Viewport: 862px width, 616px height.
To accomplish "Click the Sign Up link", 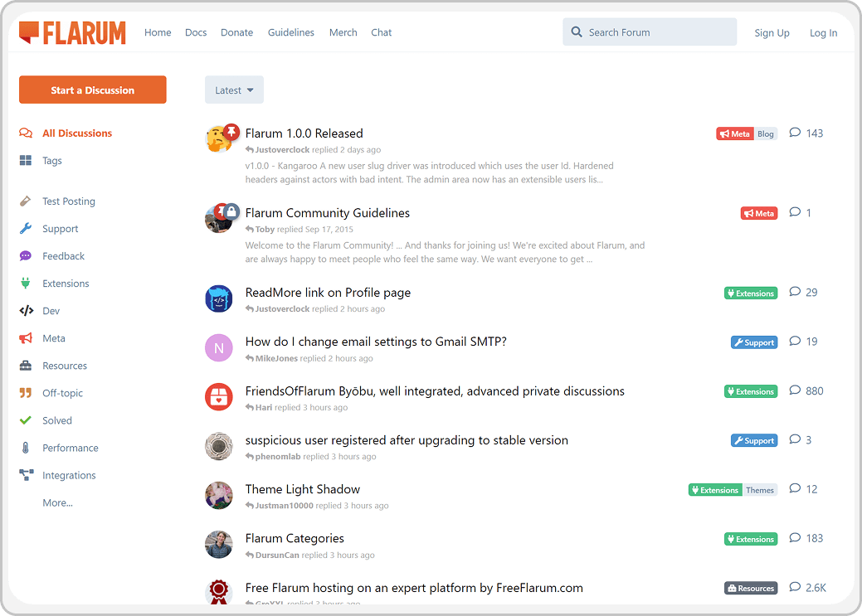I will click(772, 32).
